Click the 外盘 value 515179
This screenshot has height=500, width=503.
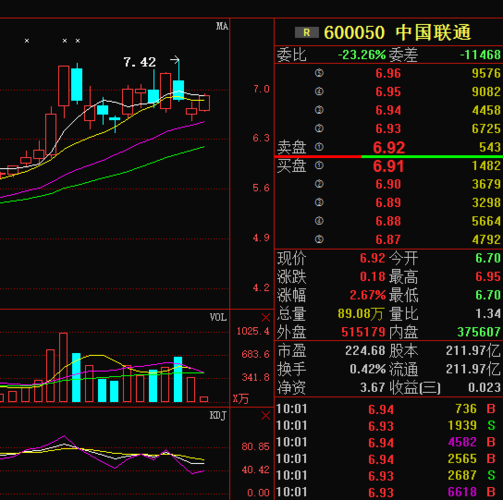pyautogui.click(x=363, y=332)
